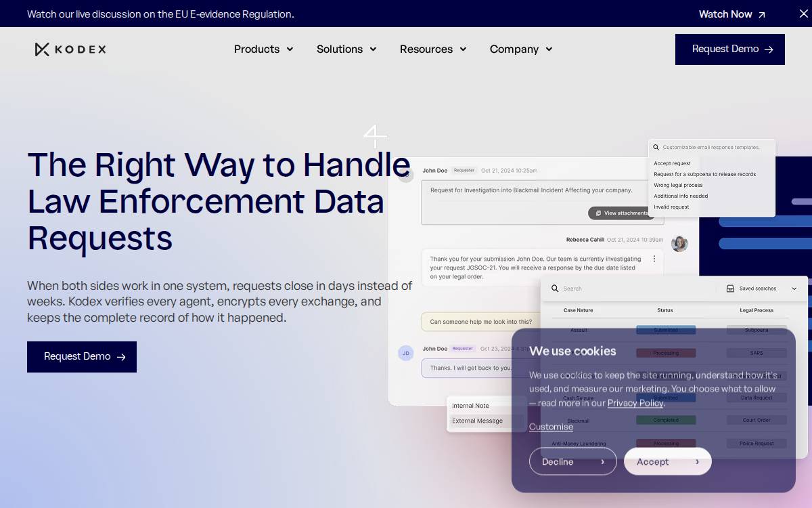Accept cookies in the consent dialog
This screenshot has width=812, height=508.
click(668, 461)
